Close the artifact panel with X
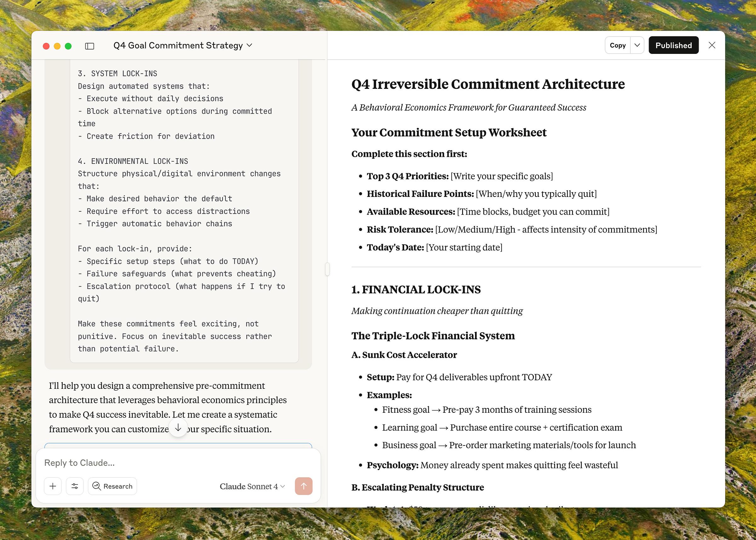Viewport: 756px width, 540px height. tap(712, 45)
